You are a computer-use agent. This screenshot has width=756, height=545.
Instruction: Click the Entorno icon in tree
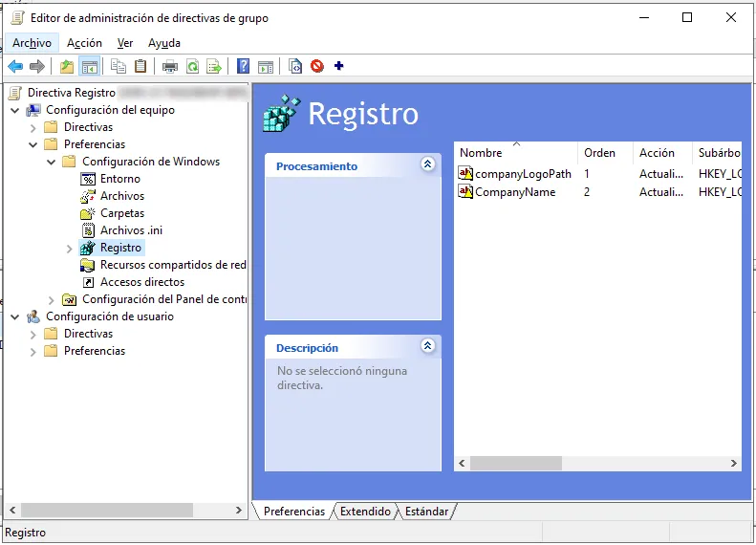coord(88,179)
